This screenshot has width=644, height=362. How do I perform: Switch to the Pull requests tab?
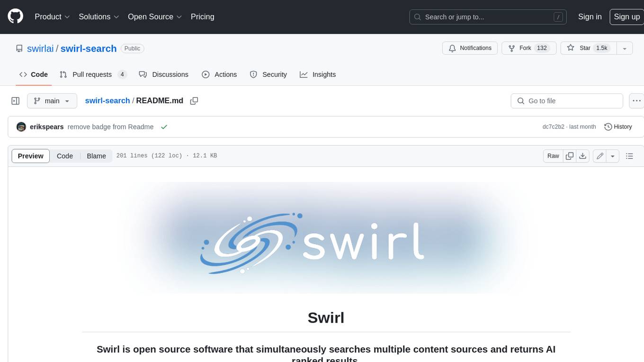click(x=93, y=74)
